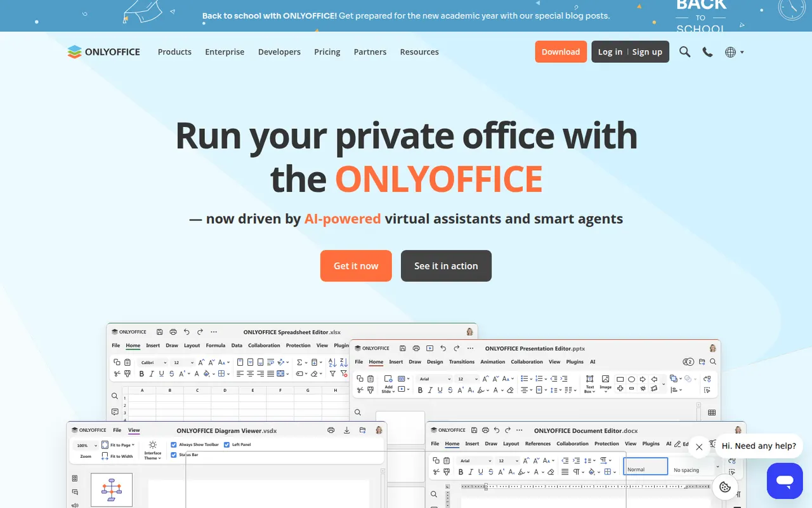Open the 100% zoom dropdown in Diagram Viewer

86,446
